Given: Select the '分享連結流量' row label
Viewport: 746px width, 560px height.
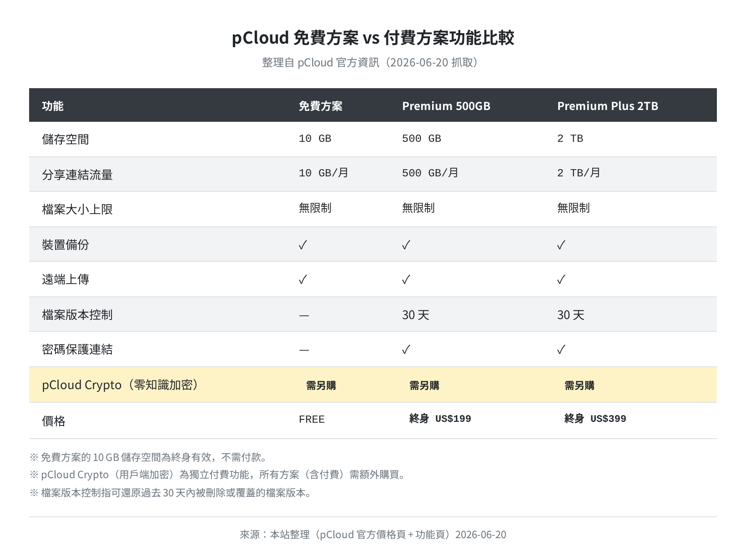Looking at the screenshot, I should pyautogui.click(x=77, y=175).
